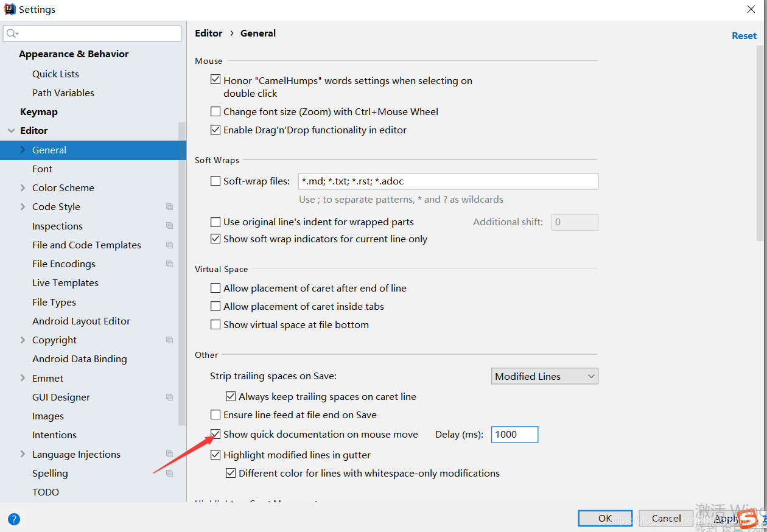Enable caret placement inside tabs

pos(215,306)
